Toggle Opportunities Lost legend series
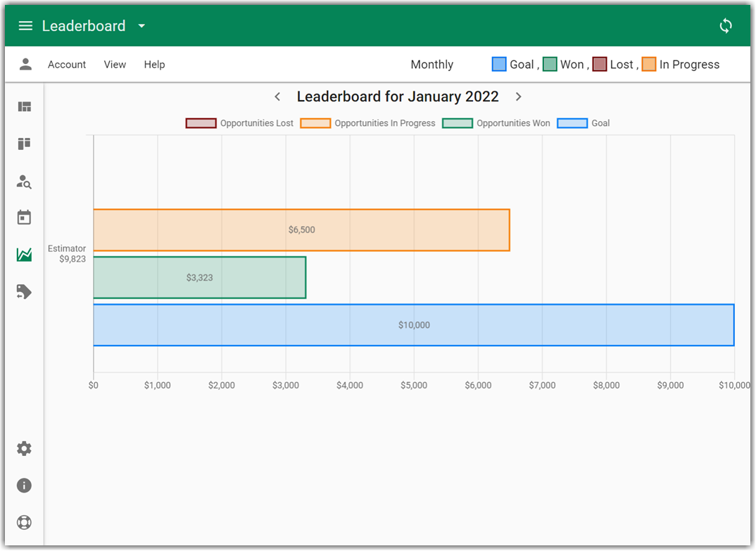 point(239,123)
